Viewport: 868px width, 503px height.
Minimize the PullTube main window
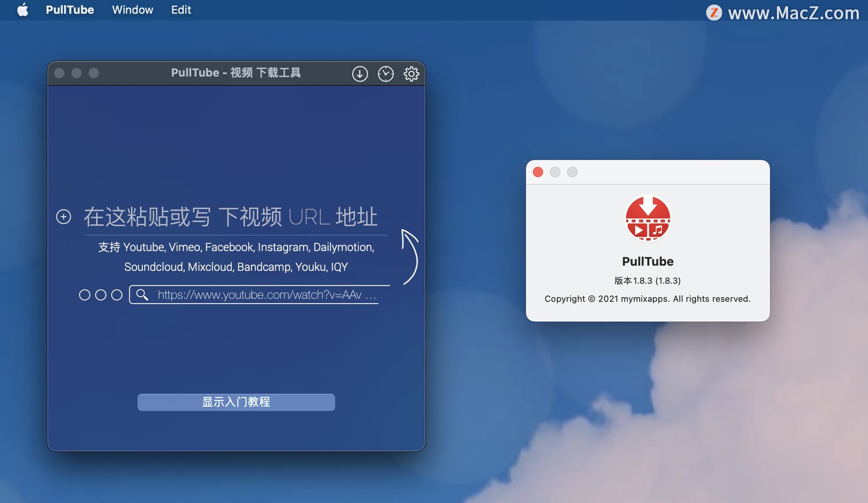click(76, 73)
